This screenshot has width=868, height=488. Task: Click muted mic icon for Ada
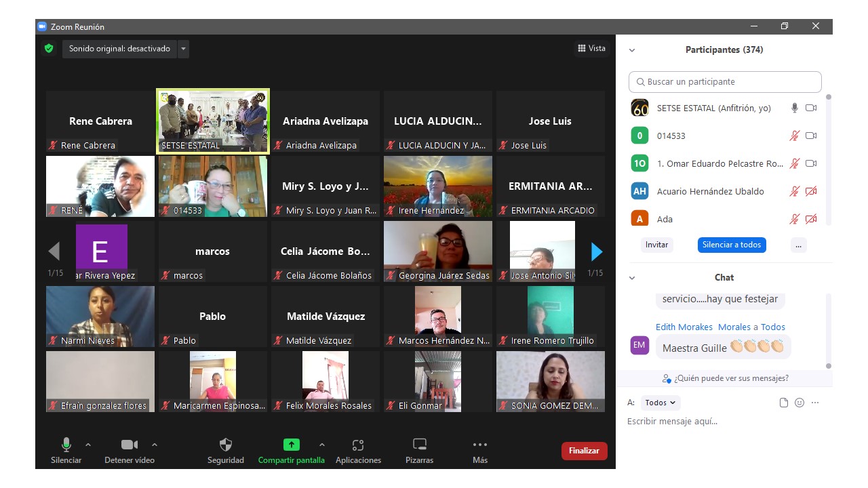[795, 219]
